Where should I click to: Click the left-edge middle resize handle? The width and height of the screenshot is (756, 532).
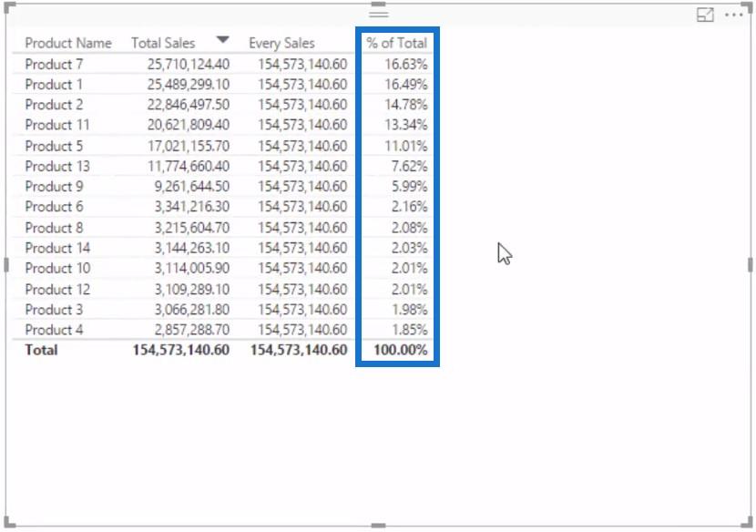coord(5,265)
